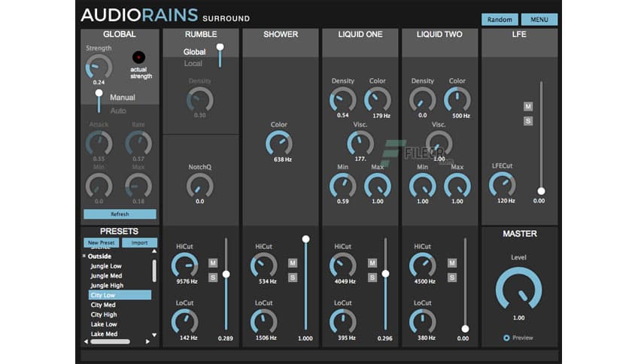Click the Shower HiCut knob
Image resolution: width=629 pixels, height=364 pixels.
(x=263, y=265)
